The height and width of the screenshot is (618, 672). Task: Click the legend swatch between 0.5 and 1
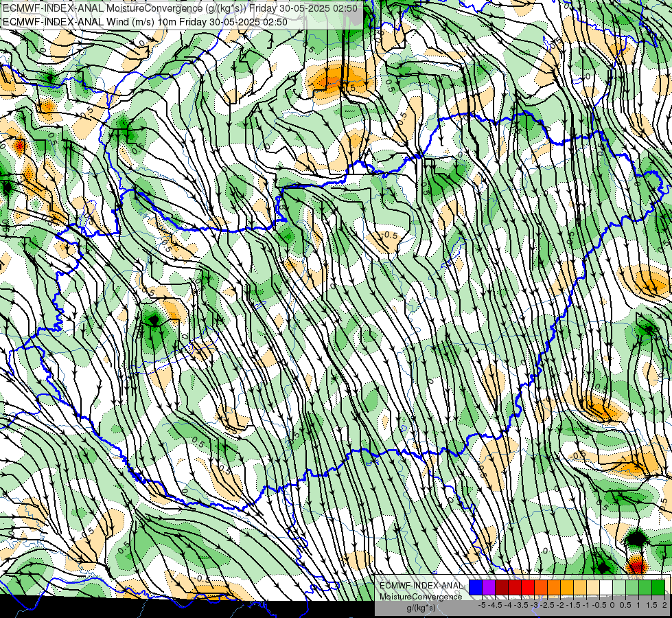[632, 587]
